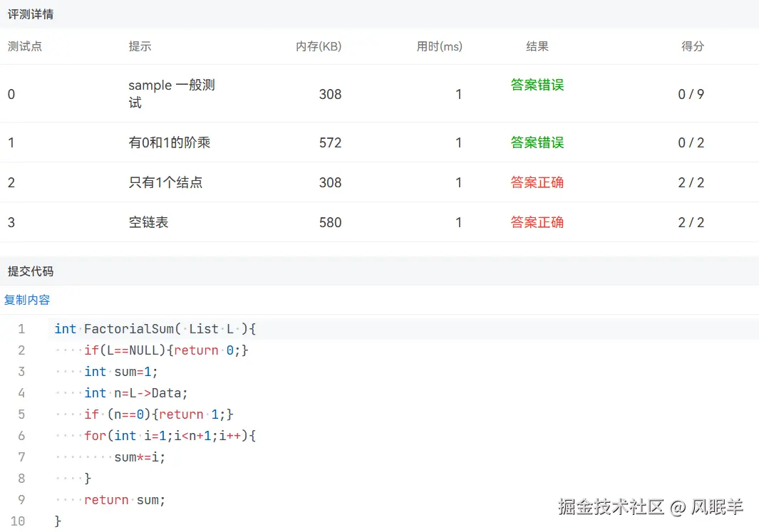Click code line 'int n=L->Data;'
Screen dimensions: 759x532
coord(136,392)
